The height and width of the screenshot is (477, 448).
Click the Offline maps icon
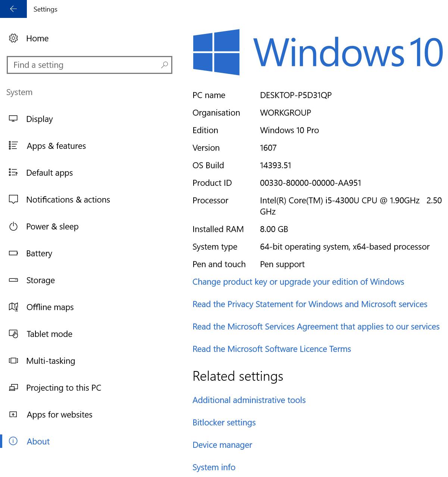pos(13,307)
